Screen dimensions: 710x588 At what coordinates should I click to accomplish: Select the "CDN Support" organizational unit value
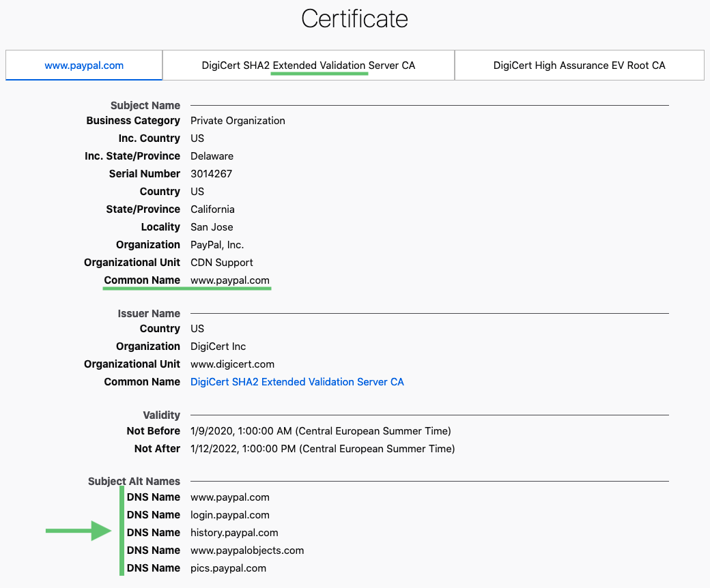222,263
